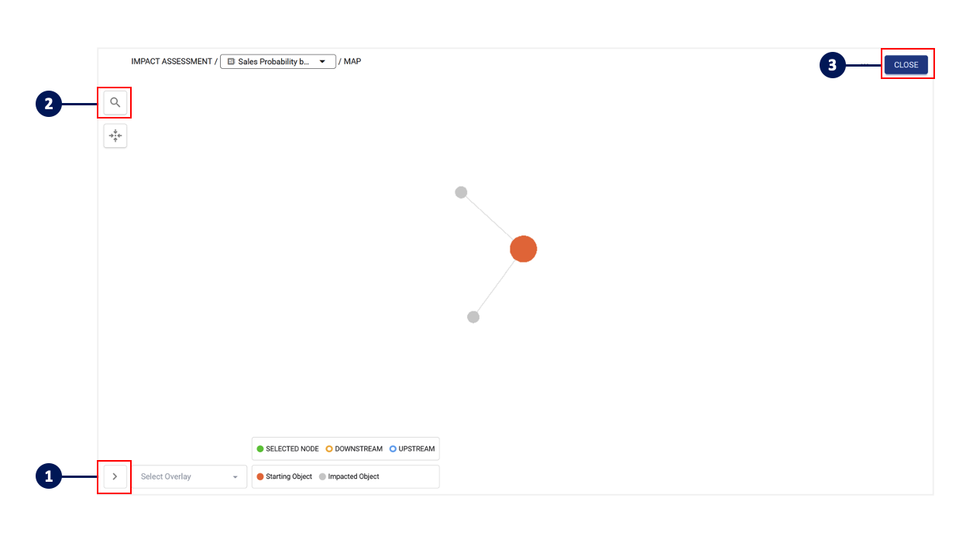
Task: Click the Starting Object legend entry
Action: pyautogui.click(x=284, y=476)
